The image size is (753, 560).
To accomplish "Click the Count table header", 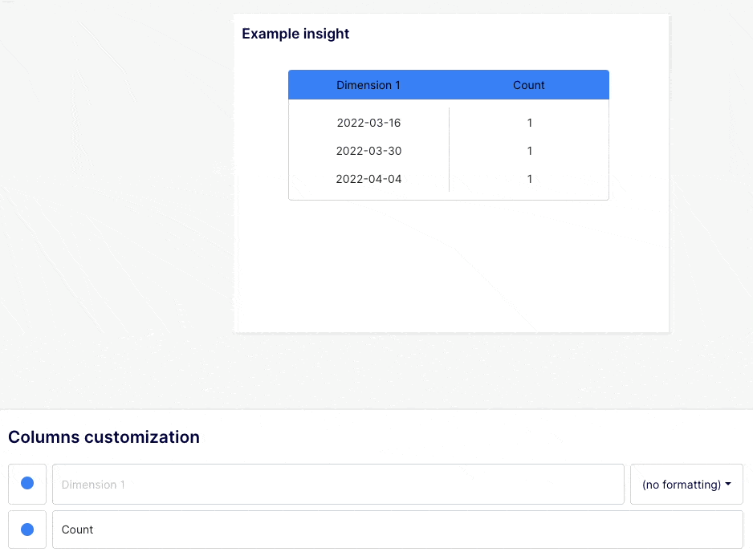I will point(528,84).
